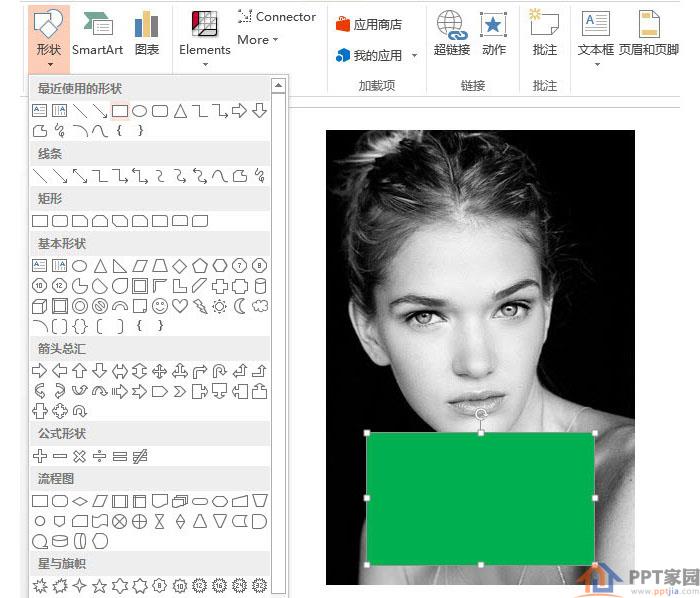This screenshot has width=700, height=598.
Task: Select the U-turn arrow shape
Action: tap(220, 371)
